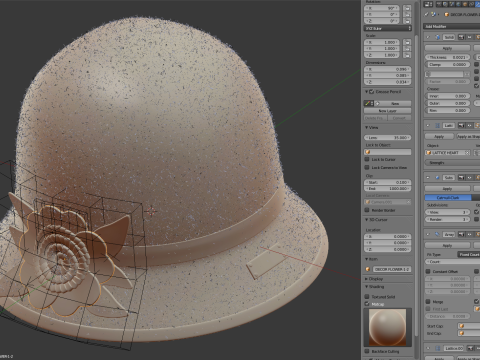Screen dimensions: 480x360
Task: Clear LATTICE HEART object field with X icon
Action: 467,153
